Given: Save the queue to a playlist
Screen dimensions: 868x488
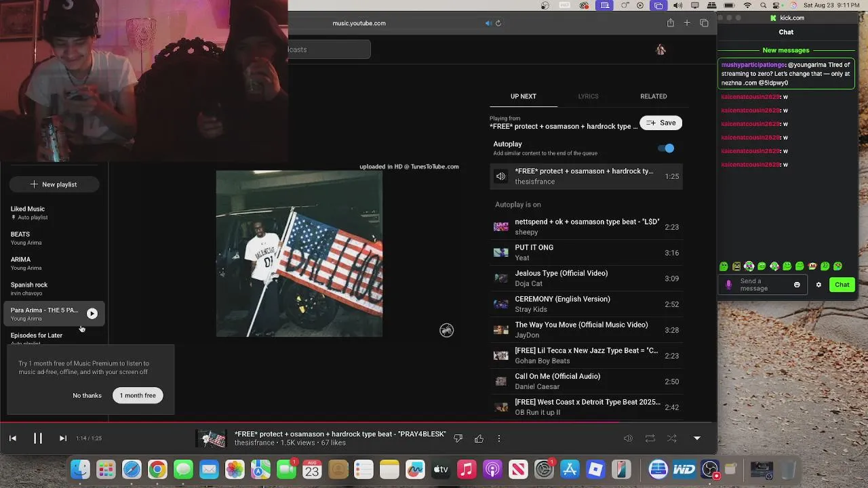Looking at the screenshot, I should (x=661, y=123).
